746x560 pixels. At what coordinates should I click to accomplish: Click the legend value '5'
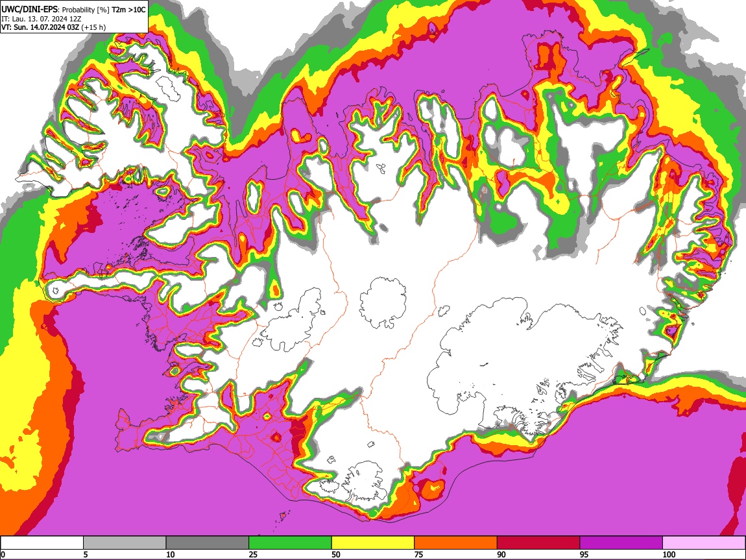(86, 554)
